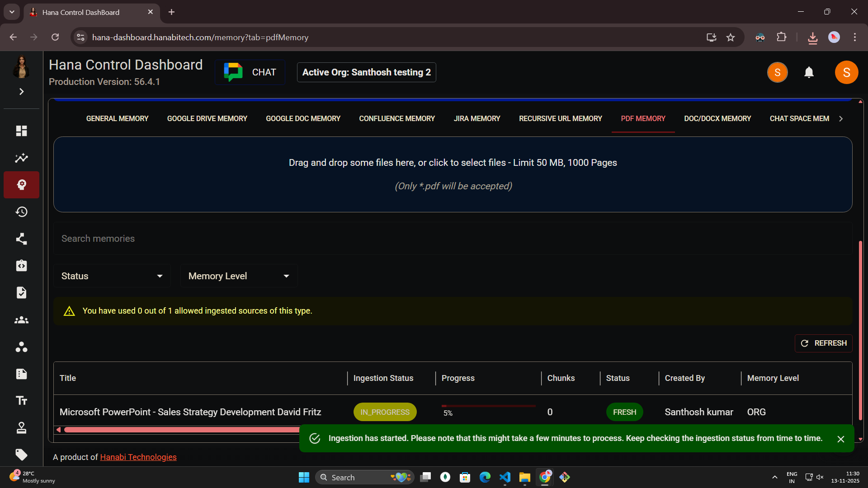Select the memory brain sidebar icon
Image resolution: width=868 pixels, height=488 pixels.
click(21, 185)
